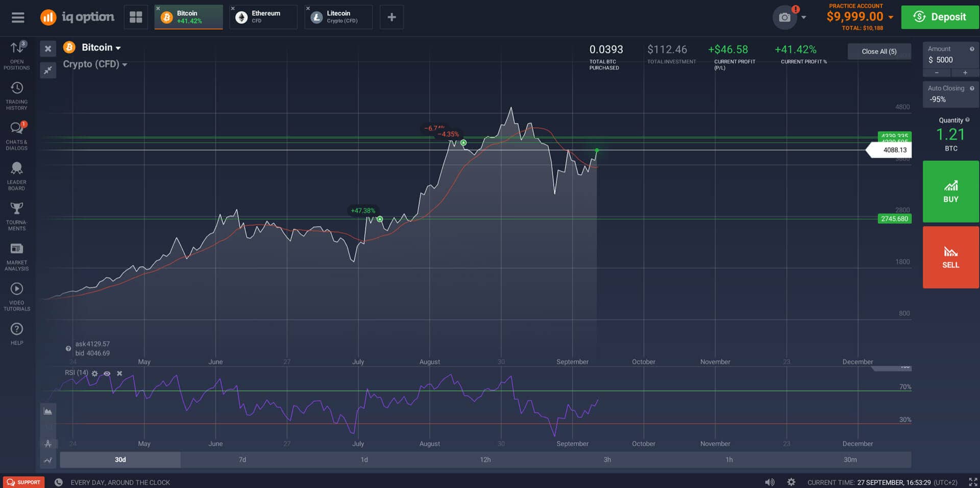Show ask/bid info help icon
The width and height of the screenshot is (980, 488).
click(68, 349)
